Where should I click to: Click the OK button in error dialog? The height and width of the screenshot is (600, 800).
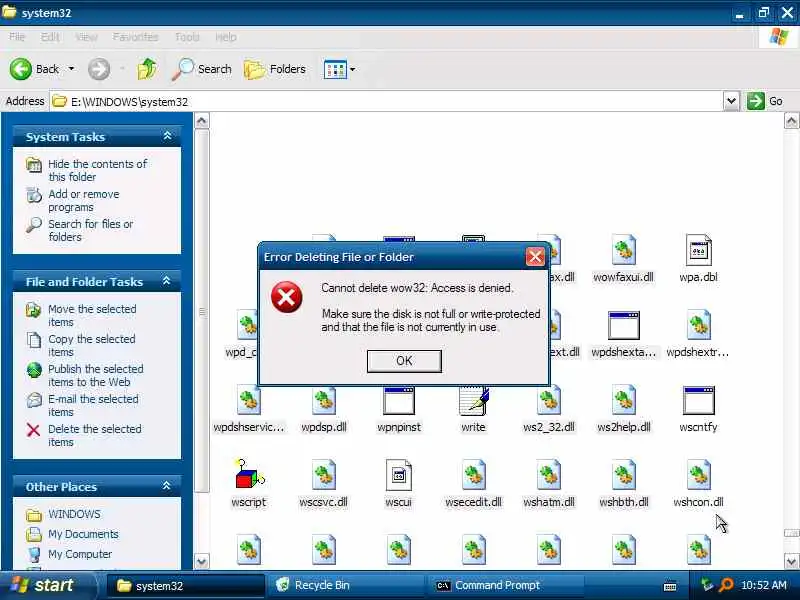404,361
